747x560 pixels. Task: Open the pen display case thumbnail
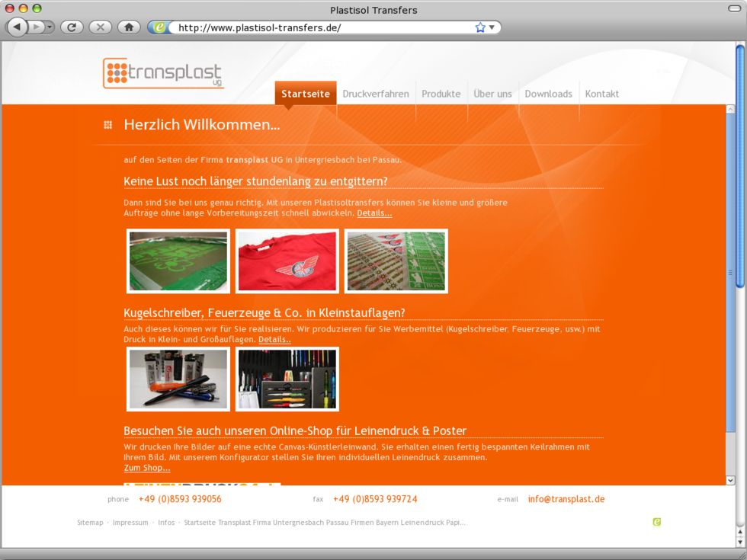coord(287,379)
